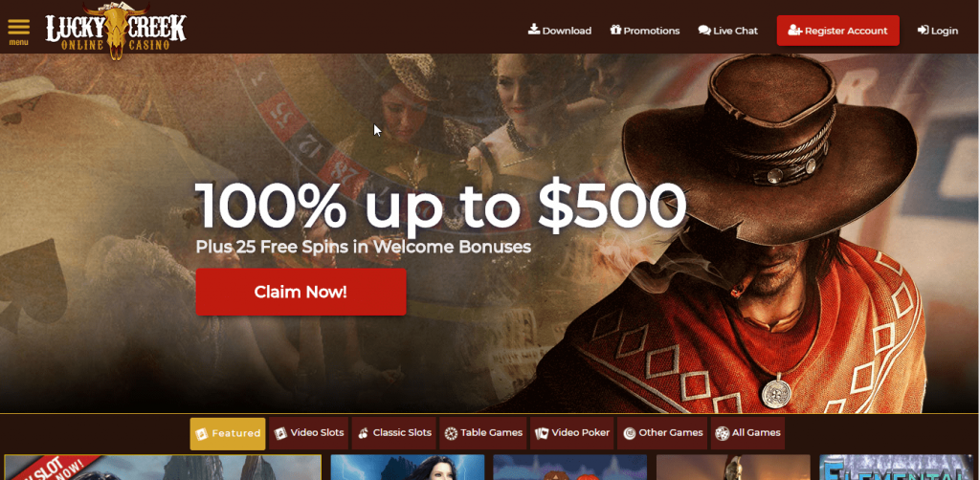Click the Lucky Creek casino logo
Screen dimensions: 980x480
pyautogui.click(x=116, y=32)
